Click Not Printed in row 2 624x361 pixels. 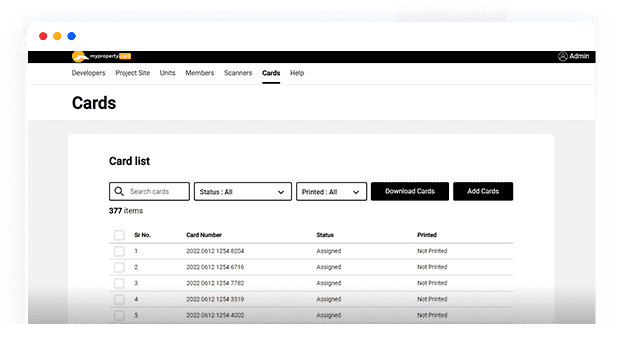(x=432, y=267)
